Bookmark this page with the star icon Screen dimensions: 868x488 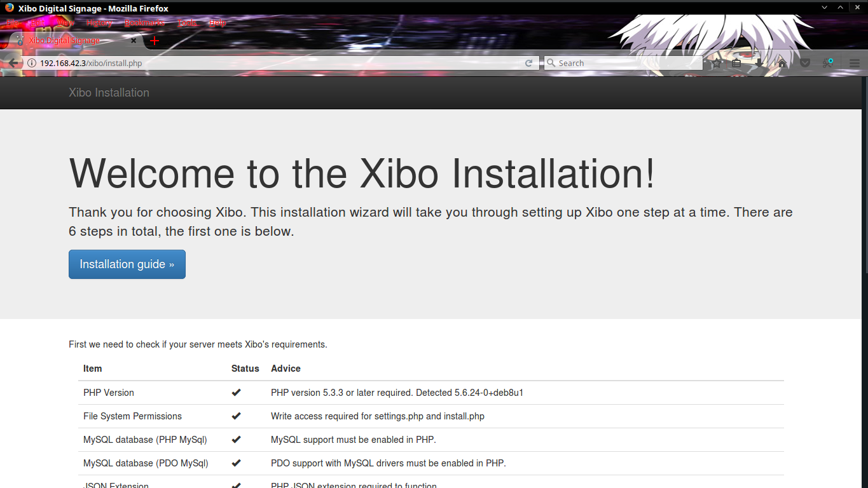[x=716, y=62]
